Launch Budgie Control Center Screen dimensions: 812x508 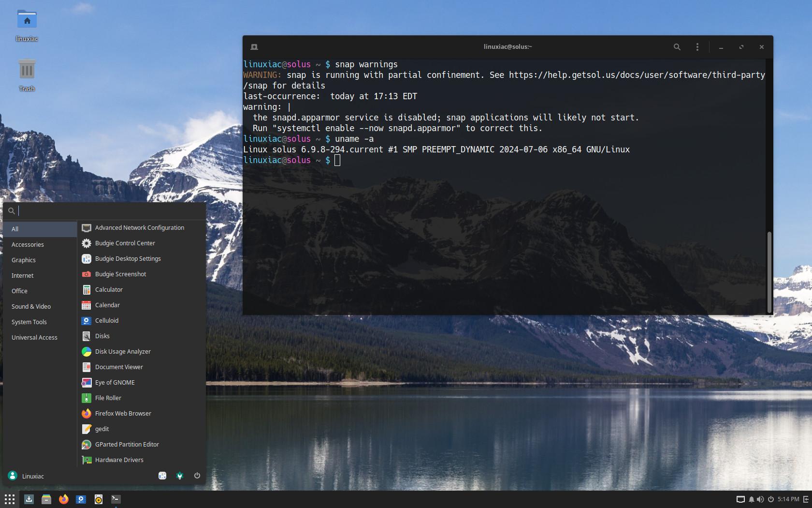[x=142, y=243]
